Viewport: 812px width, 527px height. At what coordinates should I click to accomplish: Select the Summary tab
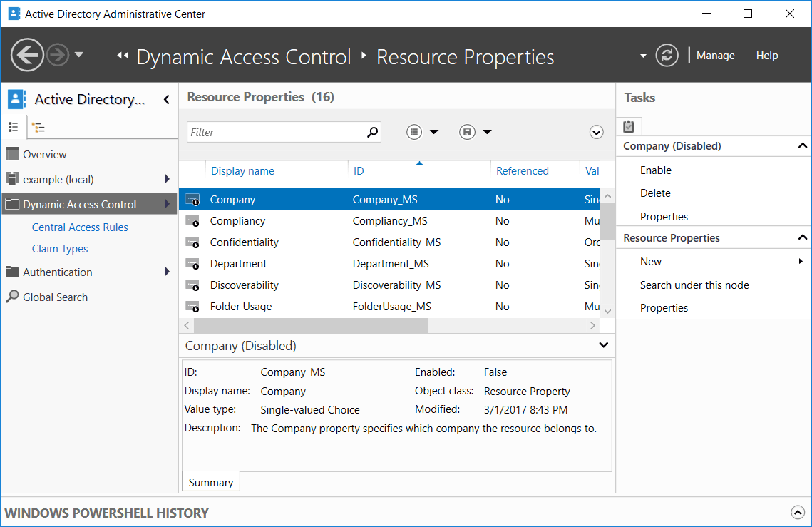click(x=211, y=483)
